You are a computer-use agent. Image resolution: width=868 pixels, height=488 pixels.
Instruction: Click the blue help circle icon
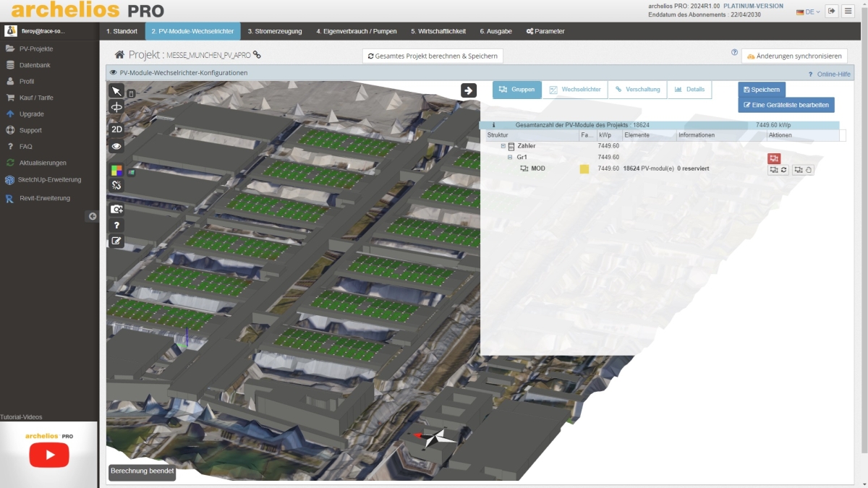coord(735,53)
